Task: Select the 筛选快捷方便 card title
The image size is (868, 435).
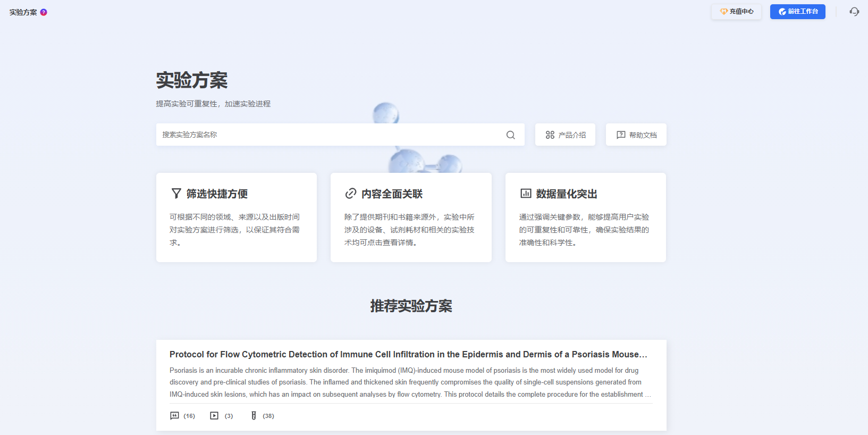Action: pos(217,194)
